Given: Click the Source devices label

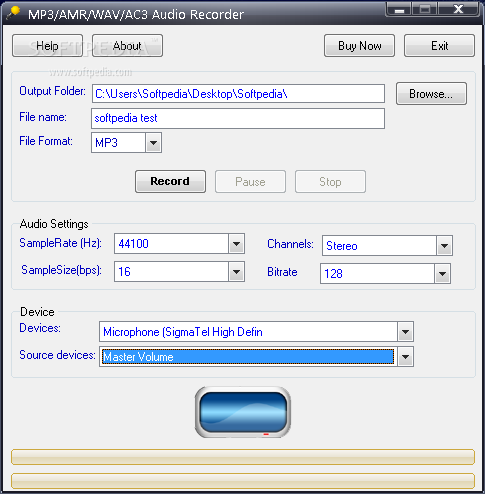Looking at the screenshot, I should coord(57,355).
